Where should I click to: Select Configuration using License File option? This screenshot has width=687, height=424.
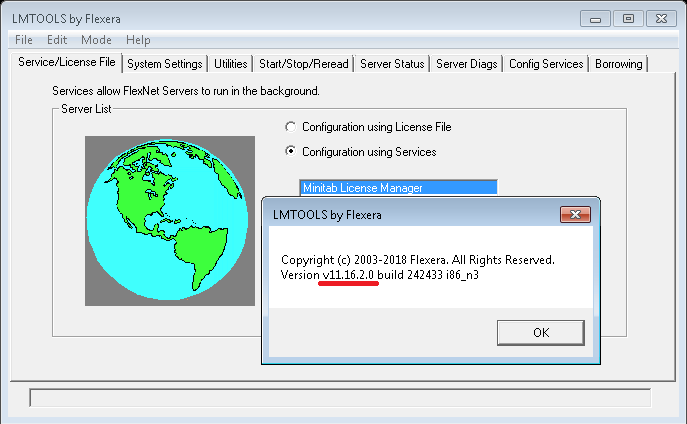coord(368,127)
